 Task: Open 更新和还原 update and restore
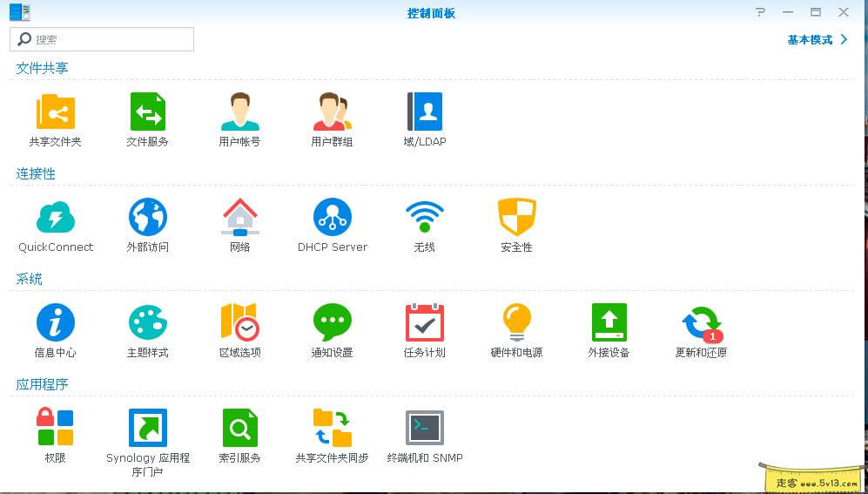(x=701, y=323)
